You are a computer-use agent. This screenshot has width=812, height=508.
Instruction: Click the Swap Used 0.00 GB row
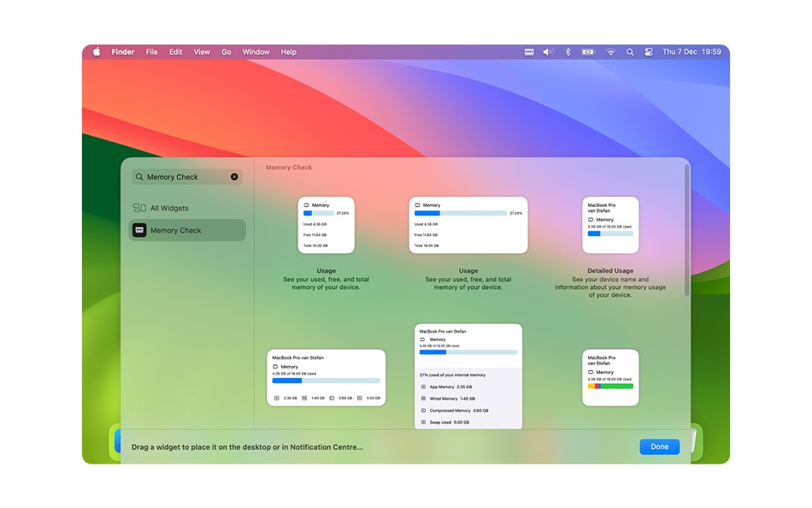tap(445, 422)
